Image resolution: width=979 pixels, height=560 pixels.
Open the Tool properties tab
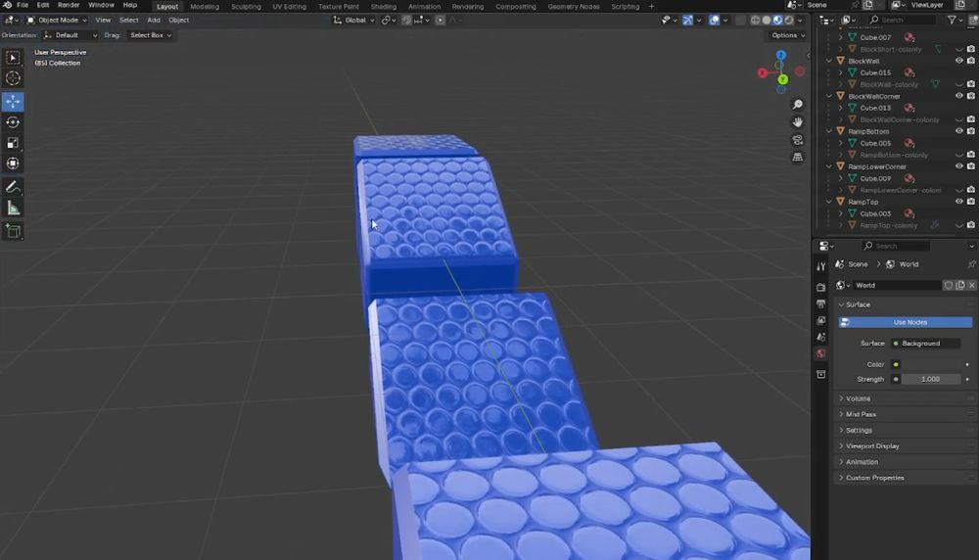point(821,266)
